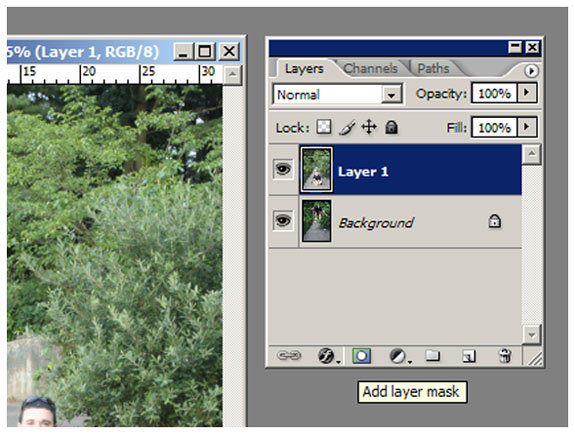Click the link layers chain icon
The image size is (575, 434).
[x=289, y=355]
